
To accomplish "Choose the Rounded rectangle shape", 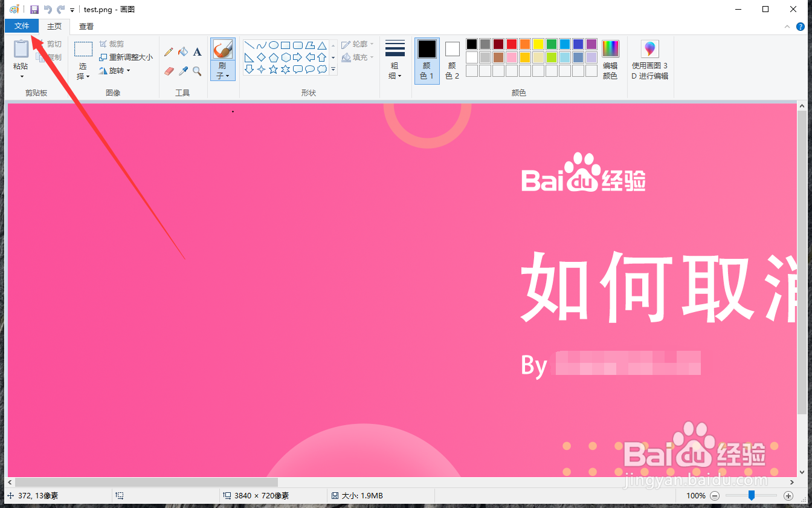I will click(297, 45).
